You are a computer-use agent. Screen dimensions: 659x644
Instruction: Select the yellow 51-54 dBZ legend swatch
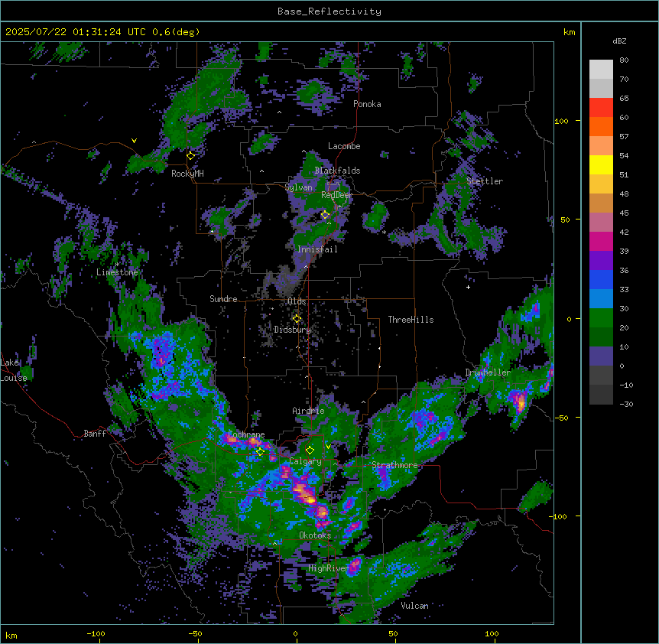(x=601, y=164)
